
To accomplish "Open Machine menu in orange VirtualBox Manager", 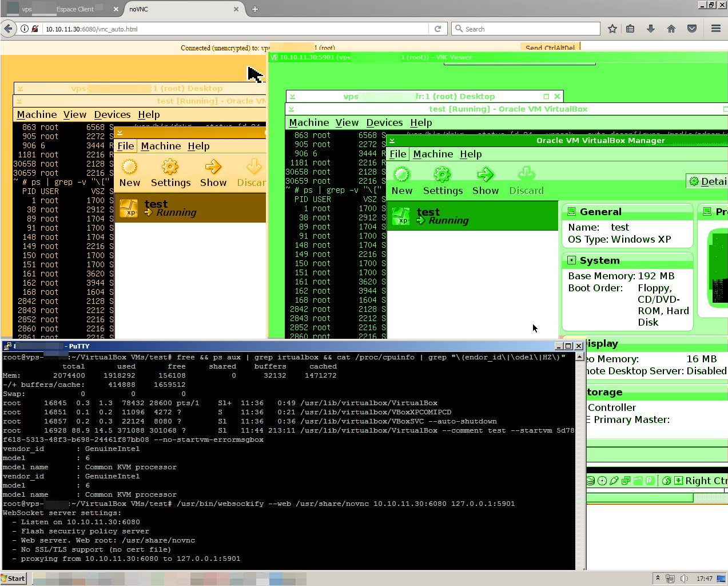I will (x=161, y=146).
